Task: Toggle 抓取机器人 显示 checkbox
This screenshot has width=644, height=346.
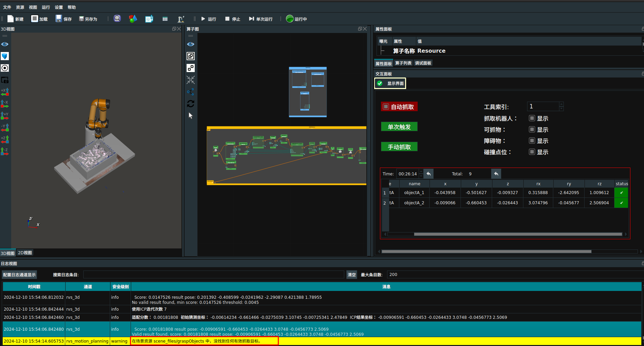Action: (x=532, y=118)
